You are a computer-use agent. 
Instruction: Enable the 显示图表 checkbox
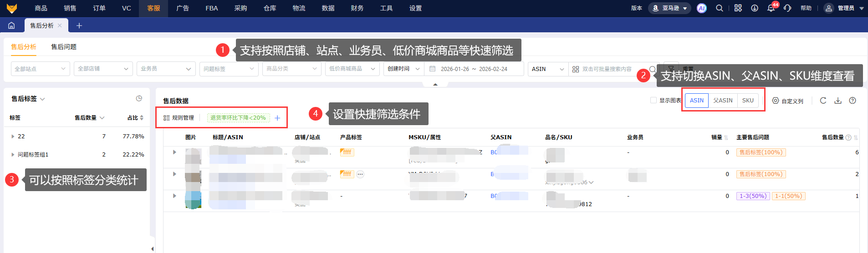[654, 100]
